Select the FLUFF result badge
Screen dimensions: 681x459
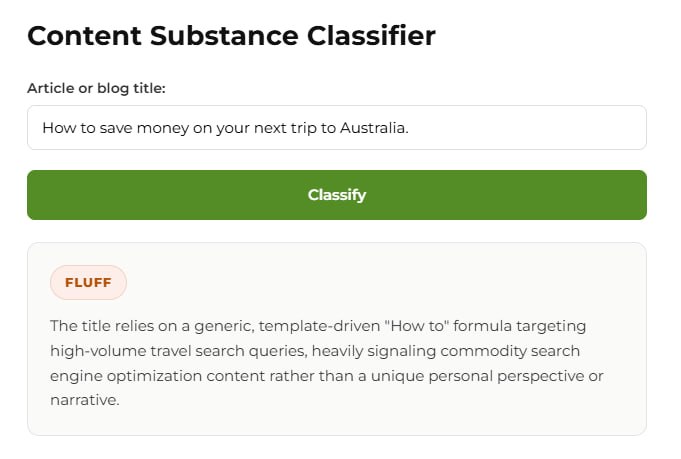(x=88, y=282)
